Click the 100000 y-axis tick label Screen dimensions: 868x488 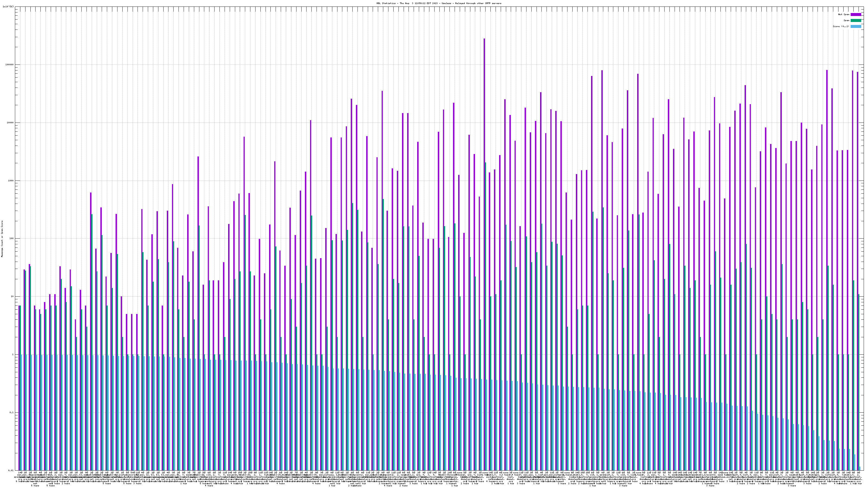10,65
